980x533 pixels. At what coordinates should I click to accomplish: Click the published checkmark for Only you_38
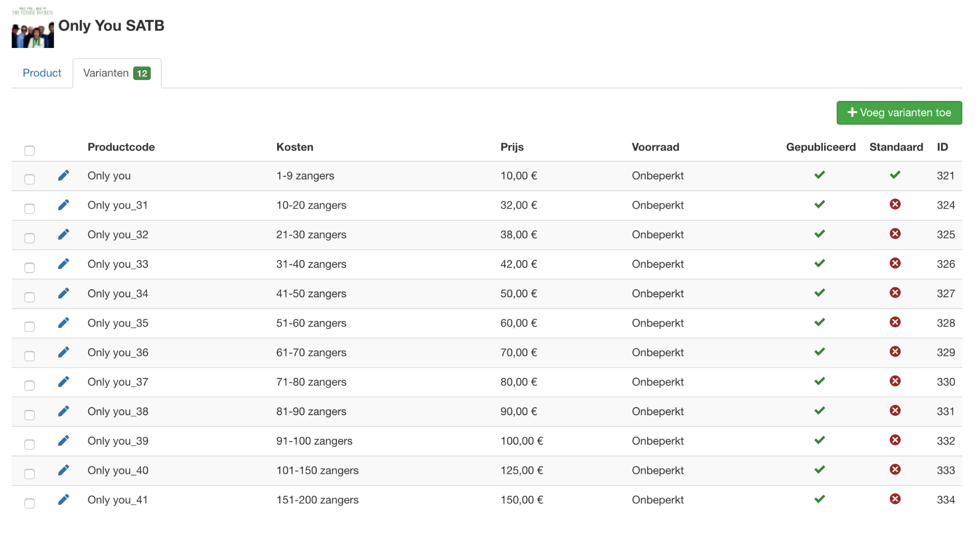coord(820,411)
